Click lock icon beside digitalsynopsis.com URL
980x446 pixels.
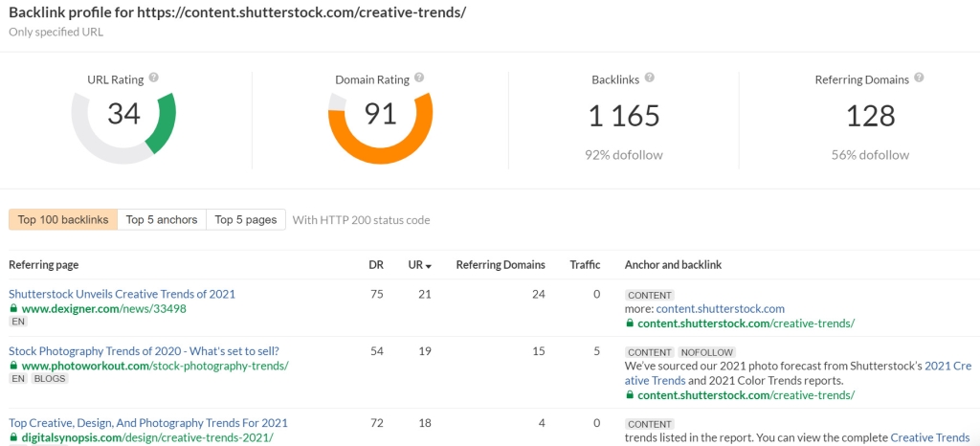[x=13, y=437]
